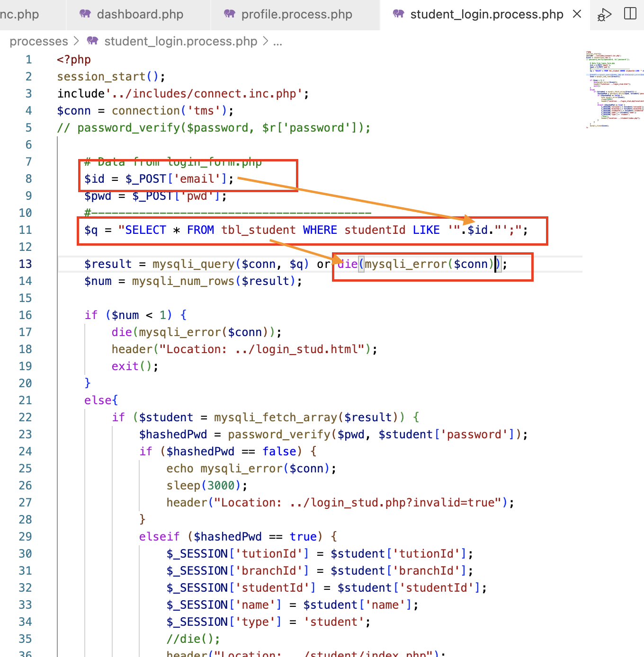Click the PHP icon on student_login.process.php tab
This screenshot has width=644, height=657.
[x=399, y=14]
